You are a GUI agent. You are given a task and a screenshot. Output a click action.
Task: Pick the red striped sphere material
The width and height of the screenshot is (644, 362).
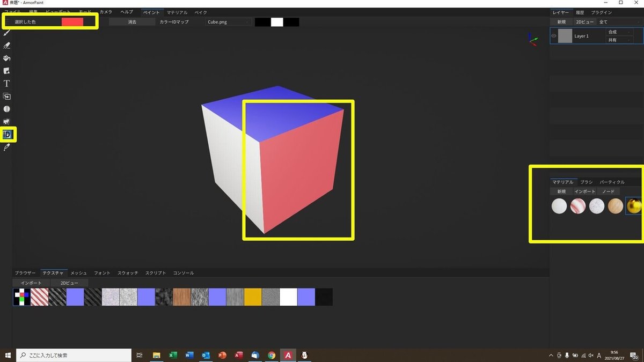(x=578, y=206)
